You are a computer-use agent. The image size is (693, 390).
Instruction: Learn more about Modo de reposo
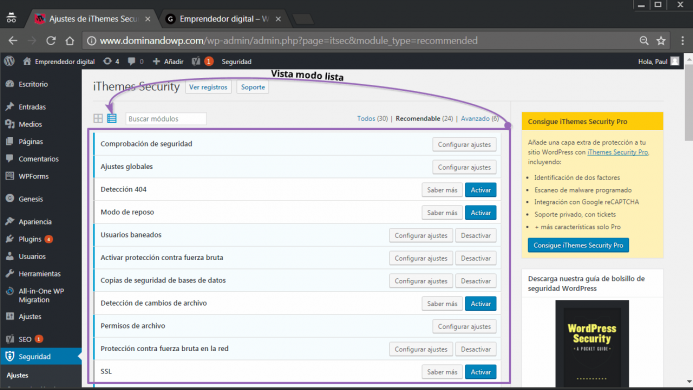[x=442, y=213]
